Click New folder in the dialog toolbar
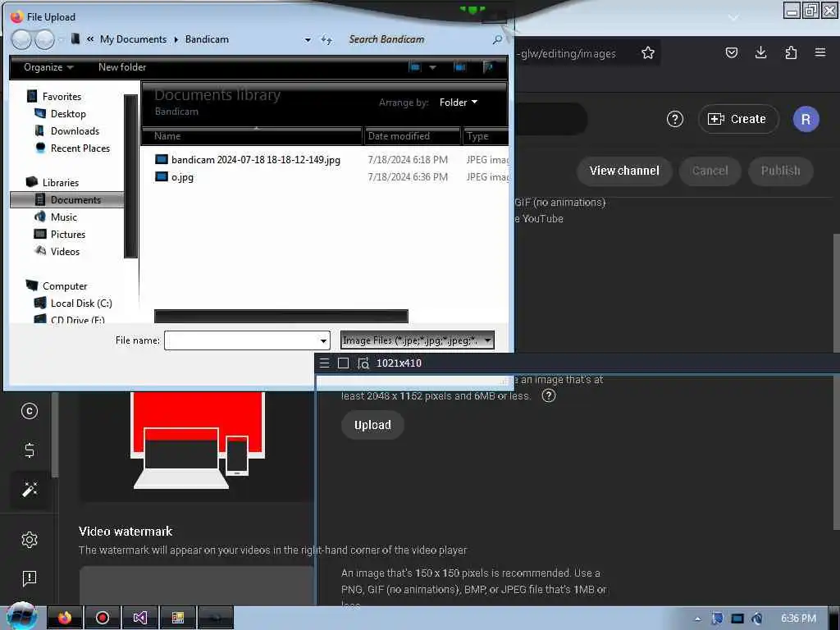840x630 pixels. pyautogui.click(x=122, y=67)
